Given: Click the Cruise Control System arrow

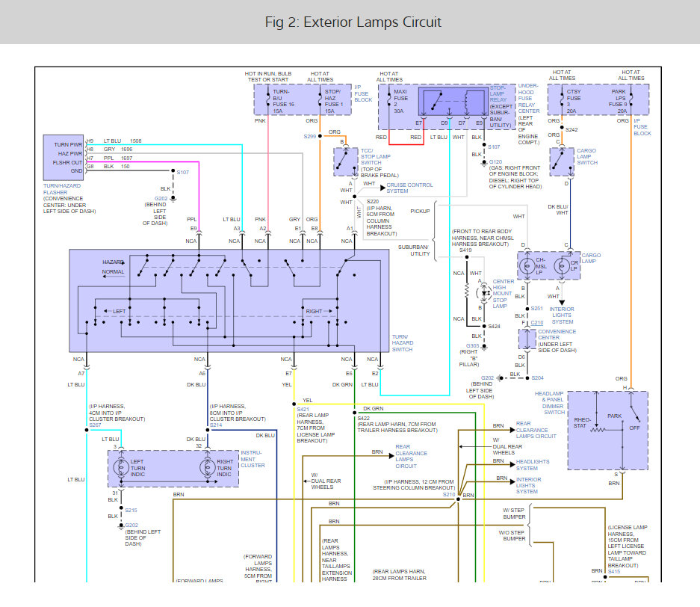Looking at the screenshot, I should pos(383,188).
